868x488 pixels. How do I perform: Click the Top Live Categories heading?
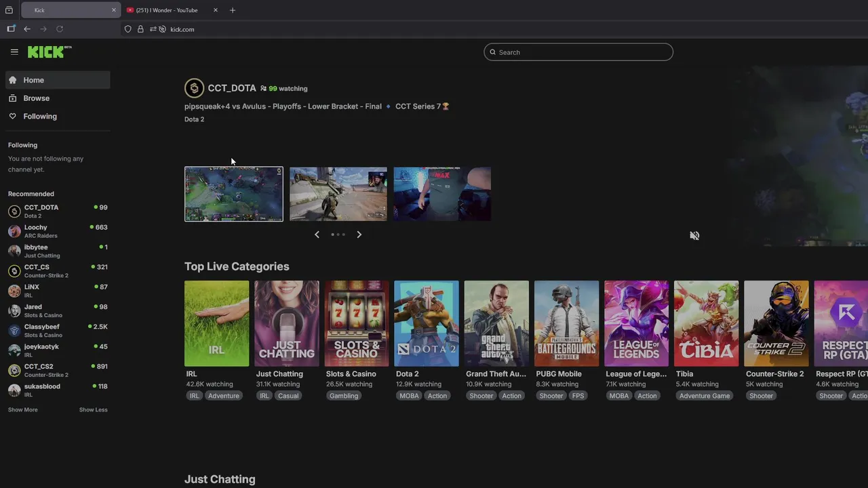pos(237,266)
